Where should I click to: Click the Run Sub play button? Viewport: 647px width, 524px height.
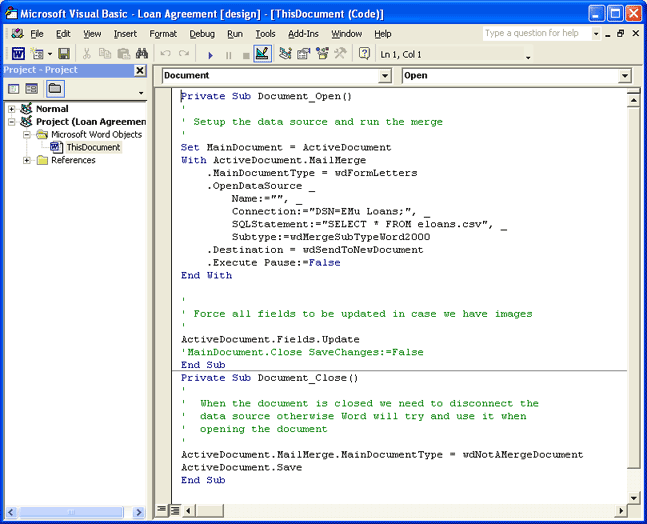210,55
